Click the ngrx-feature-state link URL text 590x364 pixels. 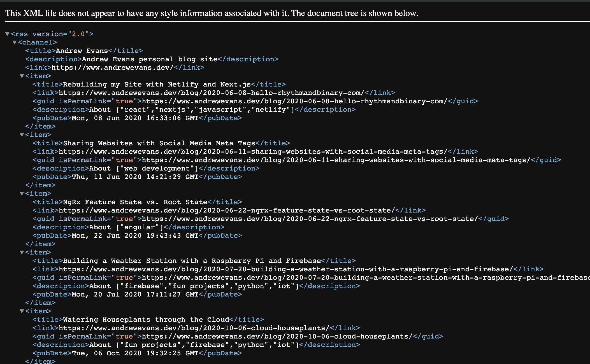227,210
